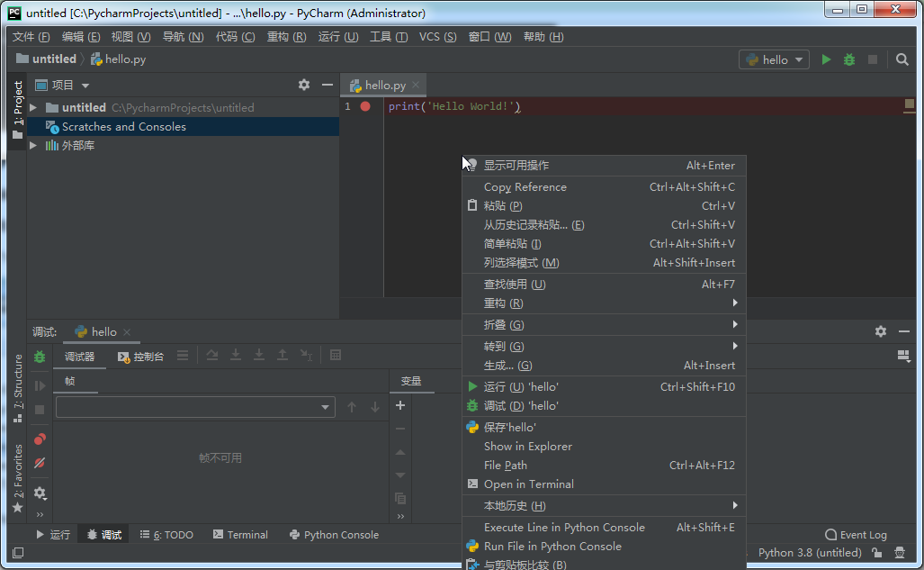Viewport: 924px width, 570px height.
Task: Click the green Run button in the top toolbar
Action: click(826, 59)
